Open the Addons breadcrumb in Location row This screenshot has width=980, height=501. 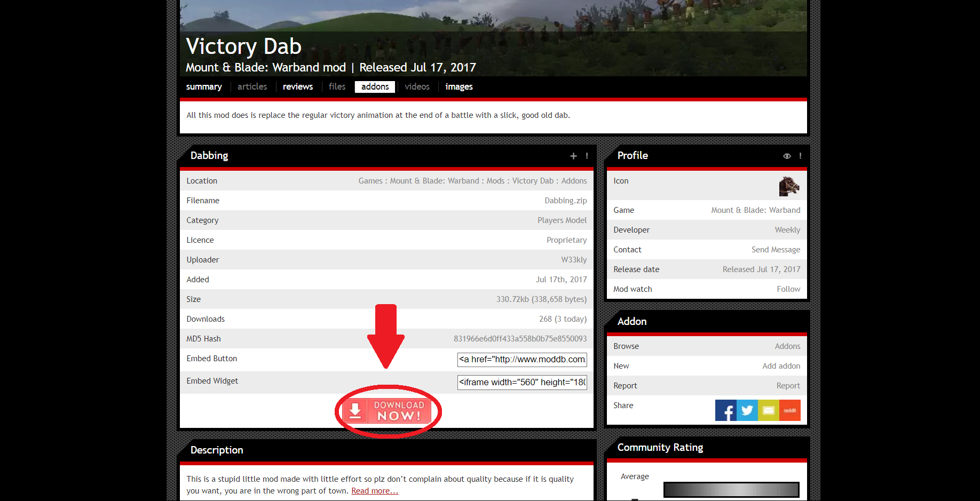[x=574, y=181]
